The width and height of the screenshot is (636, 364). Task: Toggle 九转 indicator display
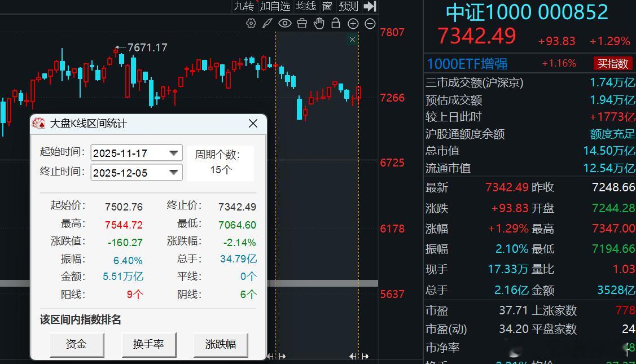tap(243, 6)
